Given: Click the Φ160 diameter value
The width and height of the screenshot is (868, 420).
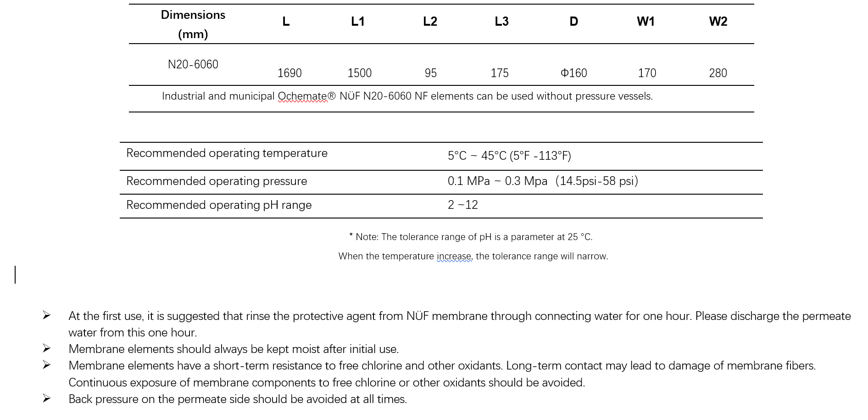Looking at the screenshot, I should [x=573, y=73].
